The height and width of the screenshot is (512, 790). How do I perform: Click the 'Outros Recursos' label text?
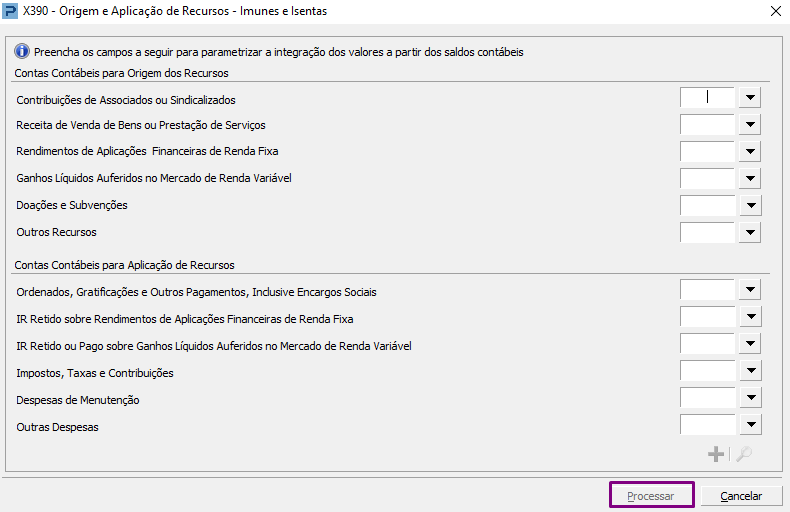coord(56,232)
